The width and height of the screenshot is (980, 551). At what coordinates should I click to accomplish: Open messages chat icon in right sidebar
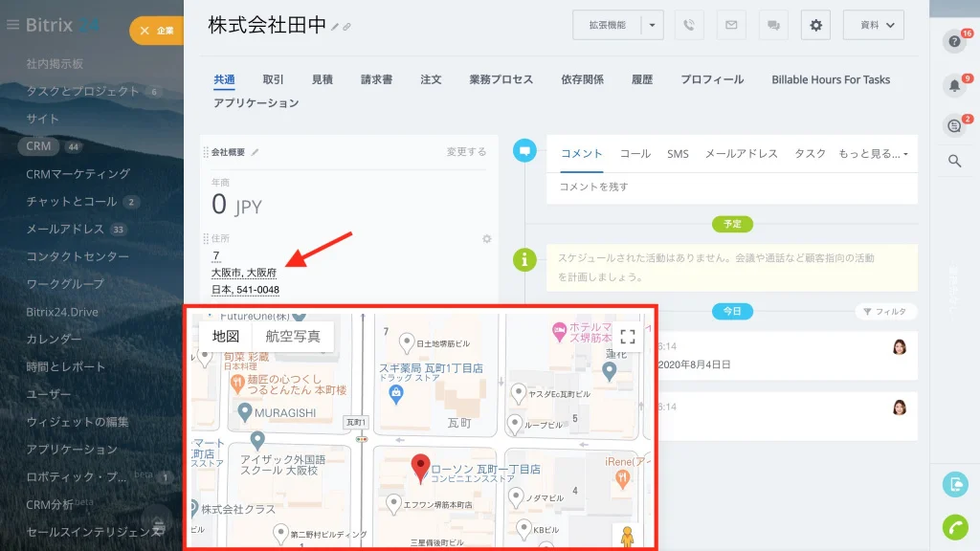tap(954, 125)
